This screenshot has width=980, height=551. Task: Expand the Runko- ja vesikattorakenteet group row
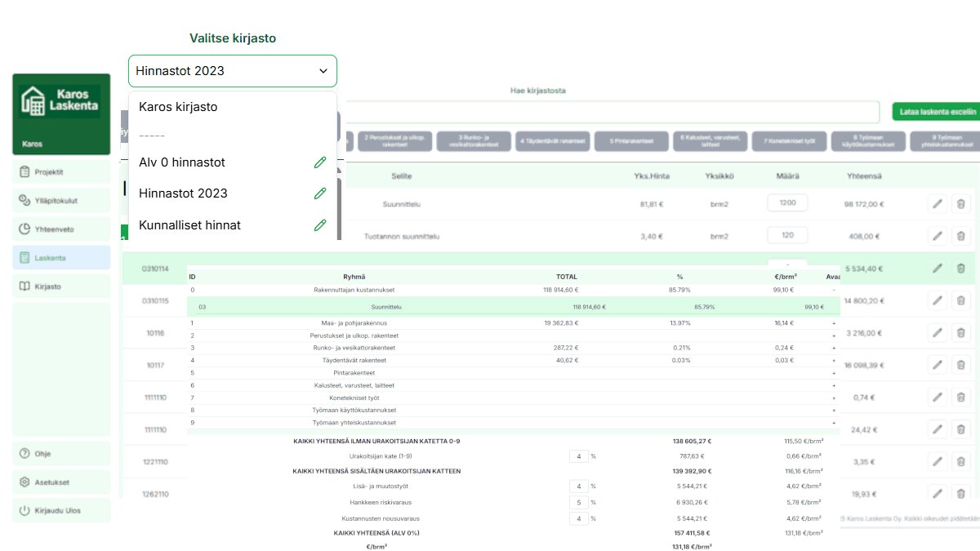834,348
